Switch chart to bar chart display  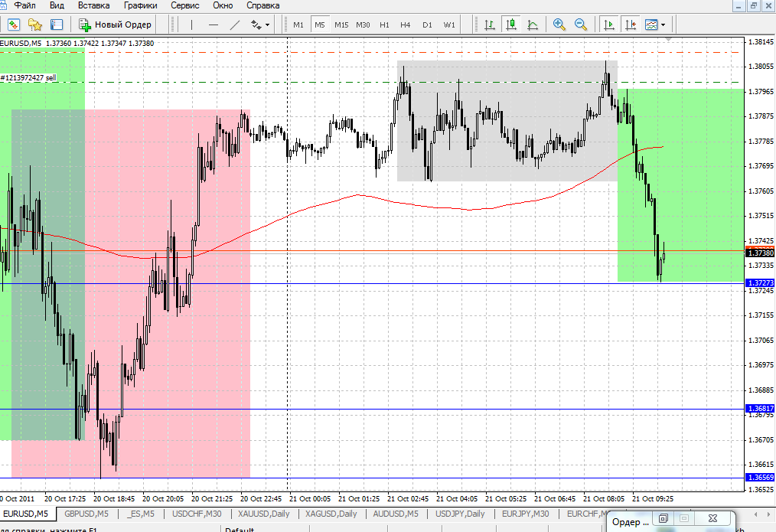(x=489, y=24)
